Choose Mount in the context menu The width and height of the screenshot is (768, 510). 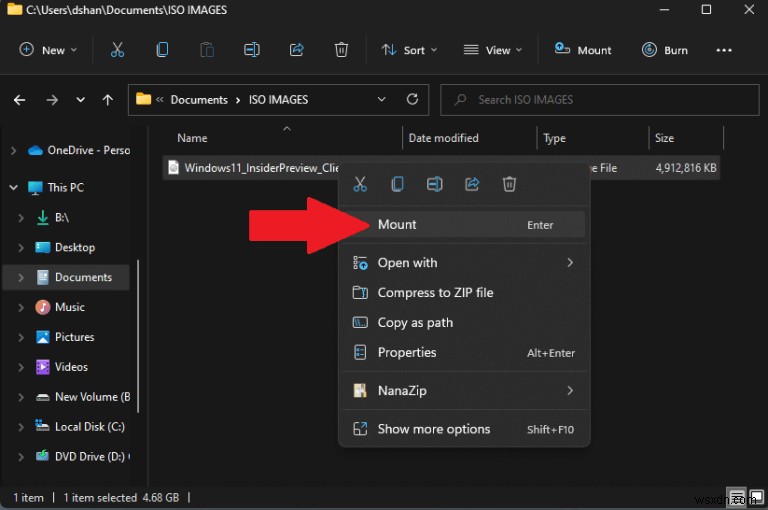(464, 224)
